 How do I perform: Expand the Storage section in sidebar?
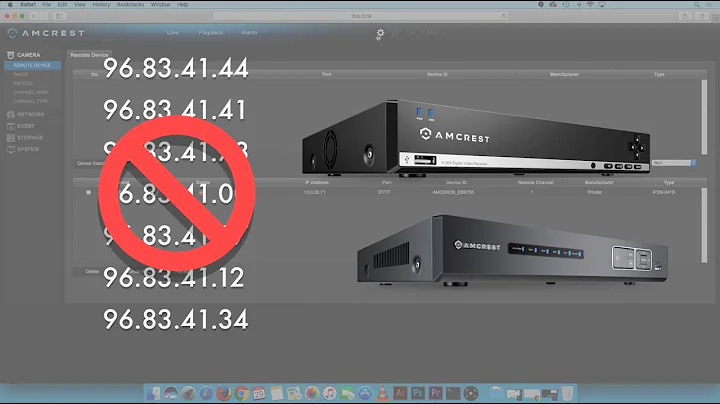point(30,138)
